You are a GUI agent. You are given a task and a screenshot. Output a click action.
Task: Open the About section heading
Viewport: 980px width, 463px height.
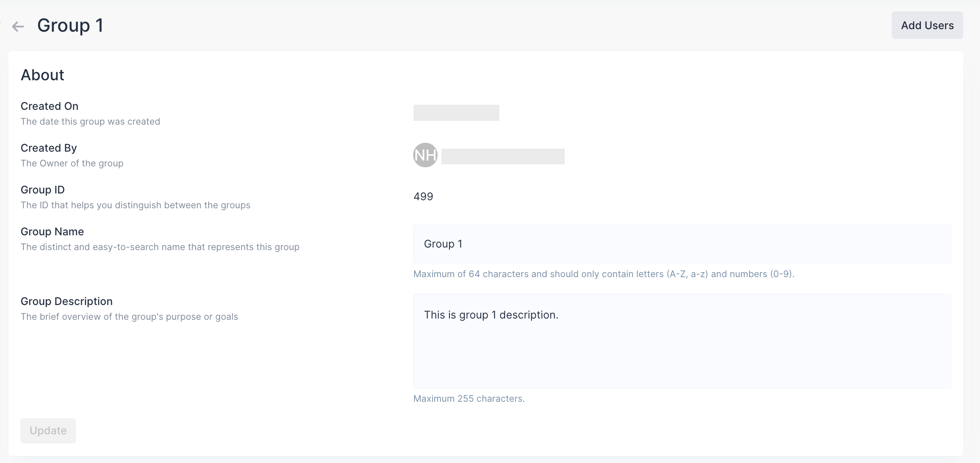[x=42, y=75]
